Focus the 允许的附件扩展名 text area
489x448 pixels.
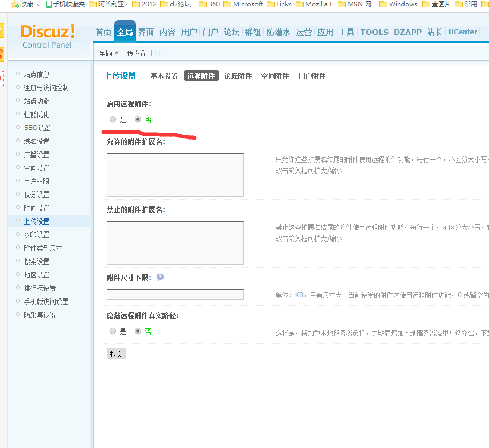[x=175, y=175]
